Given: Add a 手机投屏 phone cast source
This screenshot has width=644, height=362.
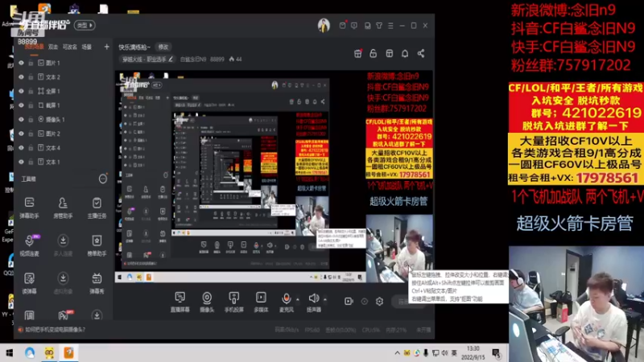Looking at the screenshot, I should click(x=233, y=302).
